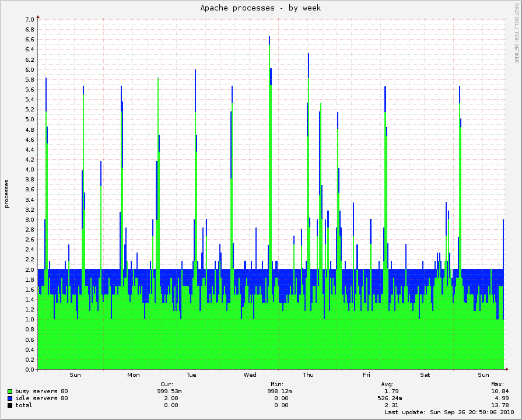Click the "Tue" x-axis day label
Viewport: 522px width, 420px height.
click(x=191, y=375)
